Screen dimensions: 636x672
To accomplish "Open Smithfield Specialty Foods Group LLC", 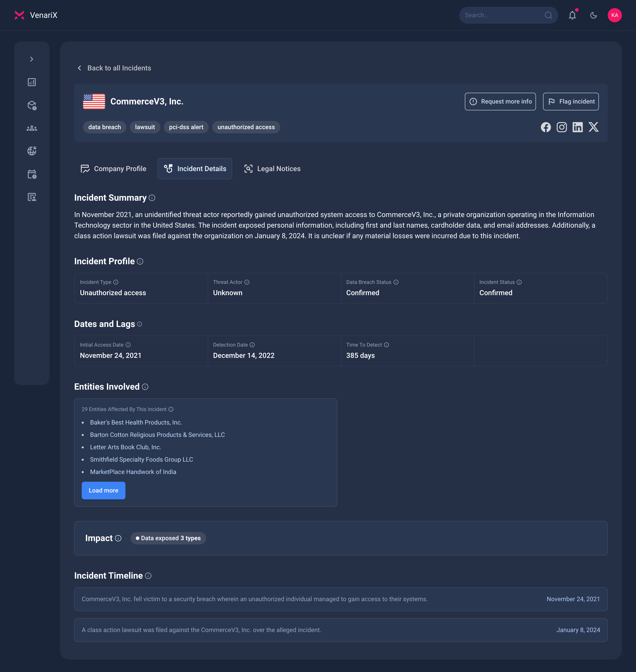I will [x=141, y=460].
